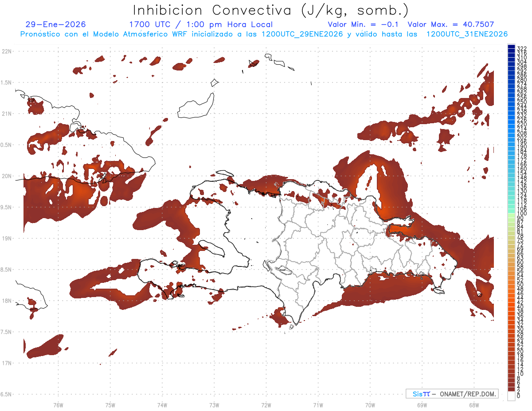Click the '9.5N' latitude label

7,207
